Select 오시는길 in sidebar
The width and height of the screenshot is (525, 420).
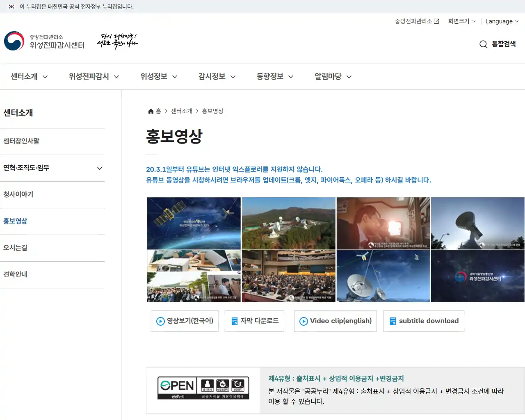tap(52, 248)
